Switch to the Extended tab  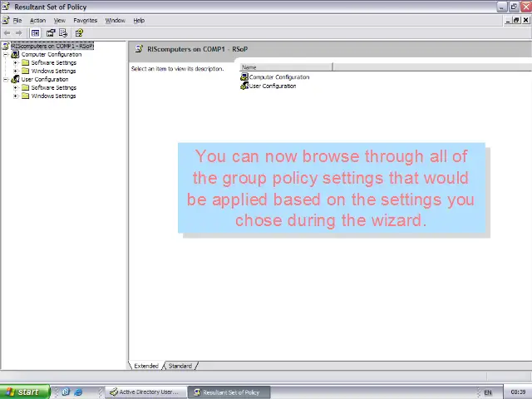[146, 366]
